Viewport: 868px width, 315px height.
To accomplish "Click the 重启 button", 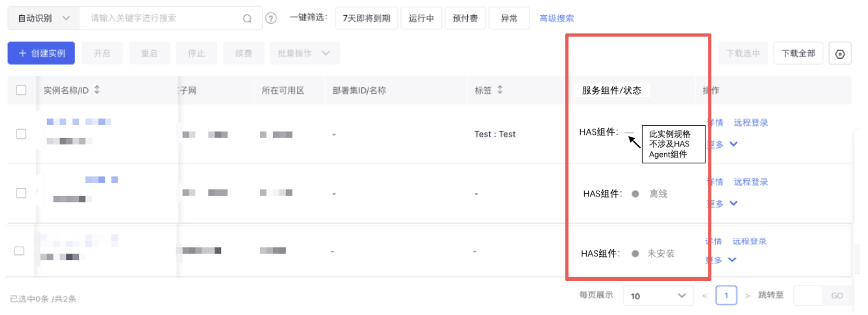I will pyautogui.click(x=149, y=53).
